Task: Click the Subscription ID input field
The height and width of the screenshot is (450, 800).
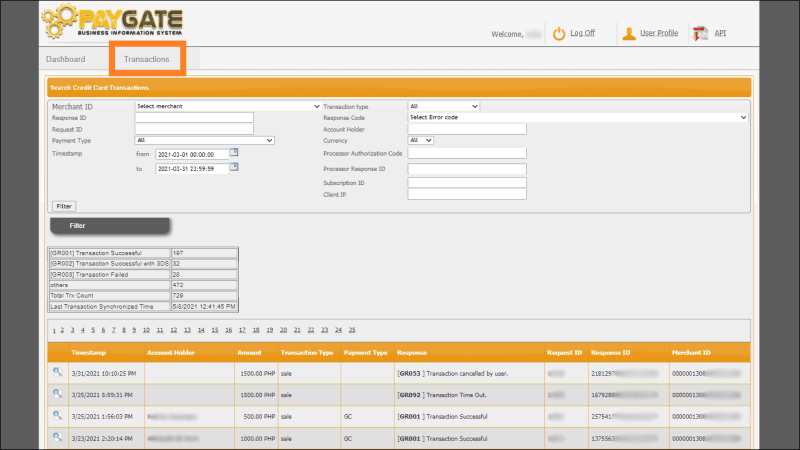Action: [467, 183]
